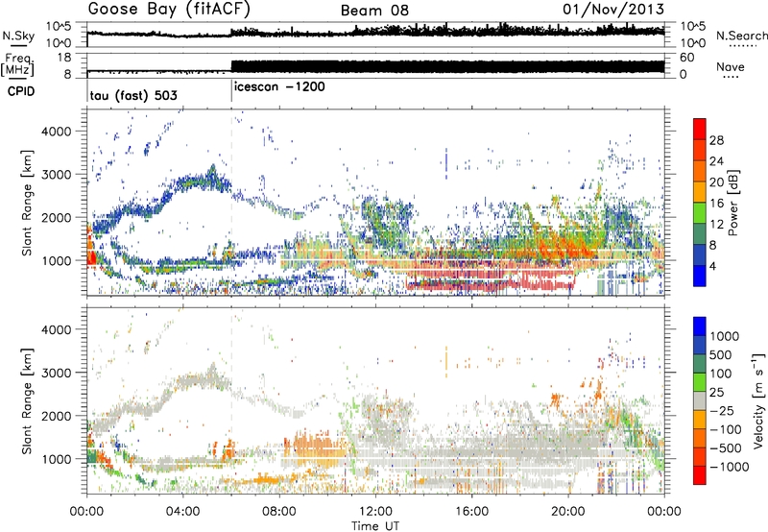Viewport: 768px width, 532px height.
Task: Click the 'Slant Range [km]' label of power panel
Action: coord(28,203)
